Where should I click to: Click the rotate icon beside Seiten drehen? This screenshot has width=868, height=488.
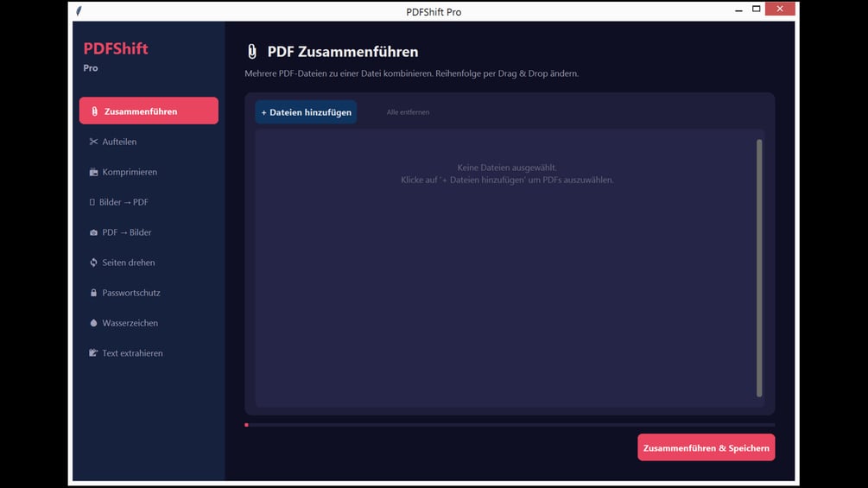(93, 263)
